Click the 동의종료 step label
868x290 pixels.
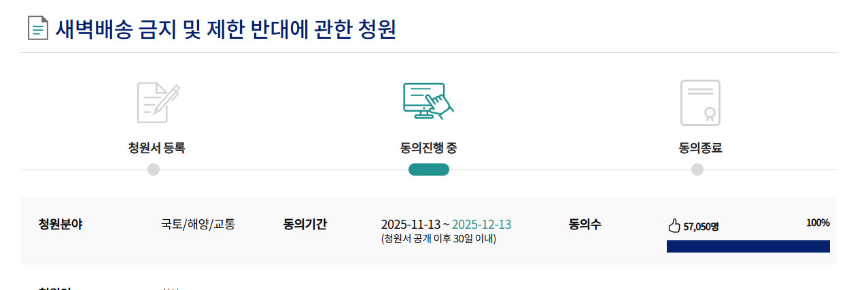pos(700,148)
